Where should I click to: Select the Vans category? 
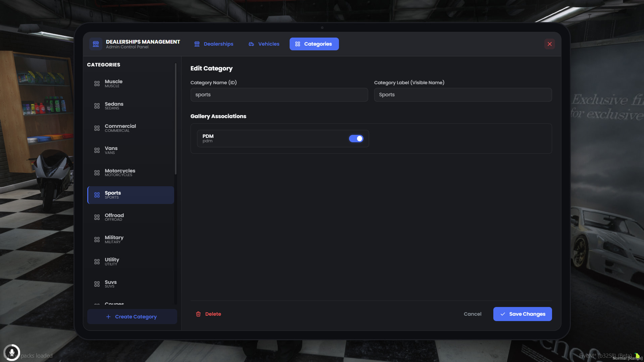click(x=131, y=150)
